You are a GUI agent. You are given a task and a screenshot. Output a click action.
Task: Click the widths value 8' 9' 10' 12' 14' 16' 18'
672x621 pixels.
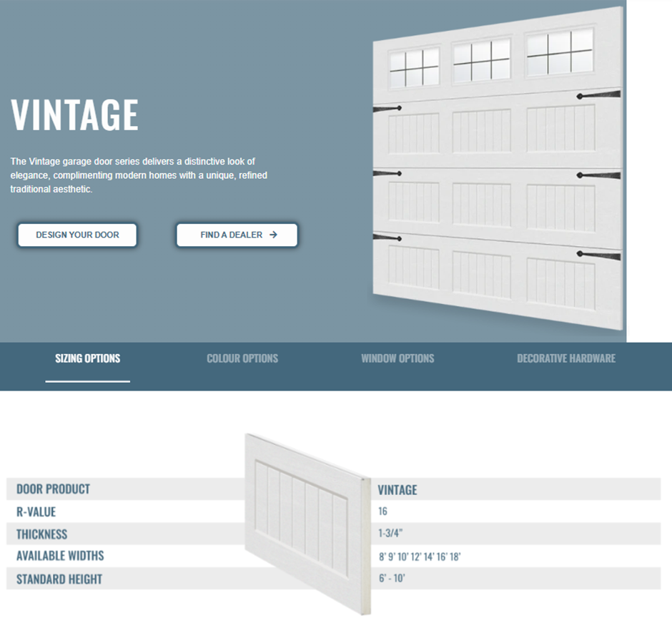[420, 557]
